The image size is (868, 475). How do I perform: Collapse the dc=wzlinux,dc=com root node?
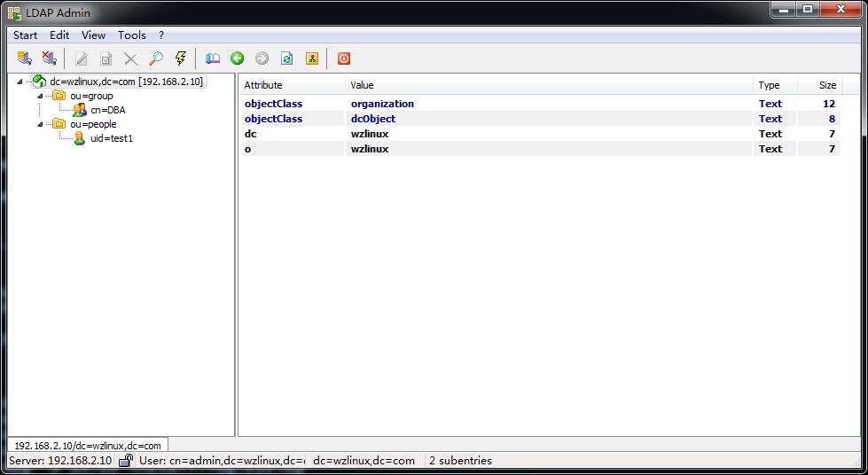click(20, 82)
